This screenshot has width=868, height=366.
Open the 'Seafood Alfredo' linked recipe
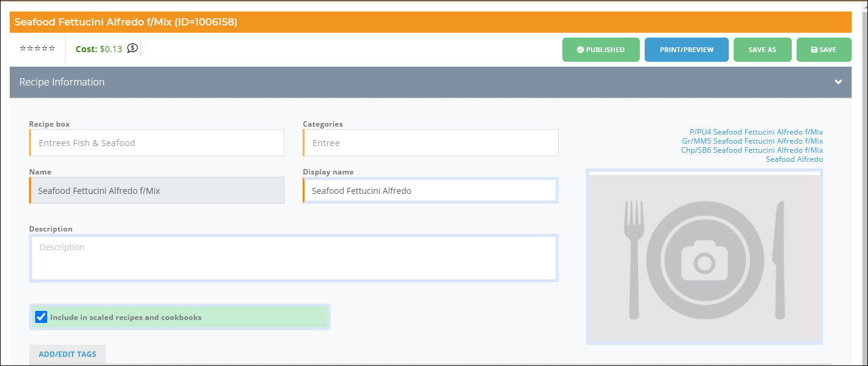tap(794, 159)
